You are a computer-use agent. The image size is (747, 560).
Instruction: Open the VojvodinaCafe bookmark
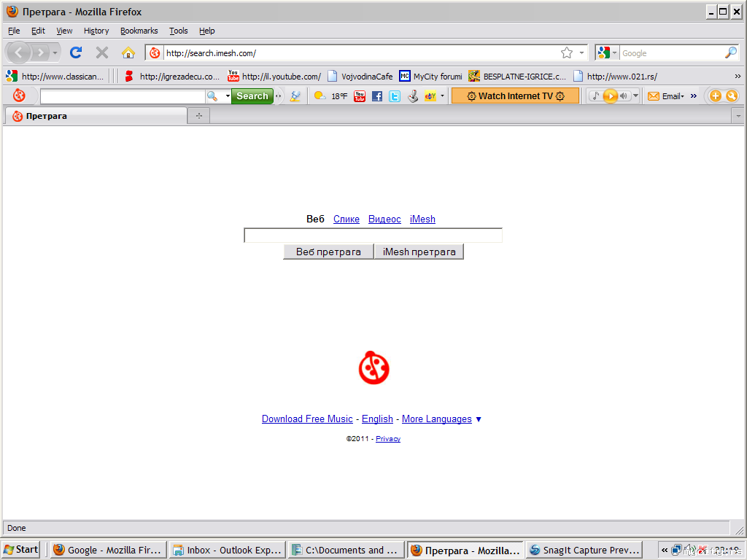point(360,76)
